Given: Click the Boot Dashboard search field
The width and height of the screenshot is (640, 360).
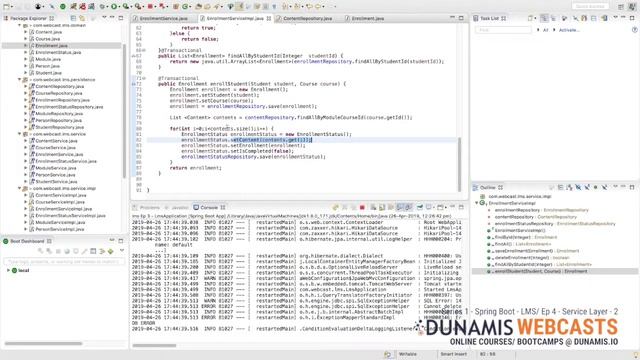Looking at the screenshot, I should (x=64, y=261).
